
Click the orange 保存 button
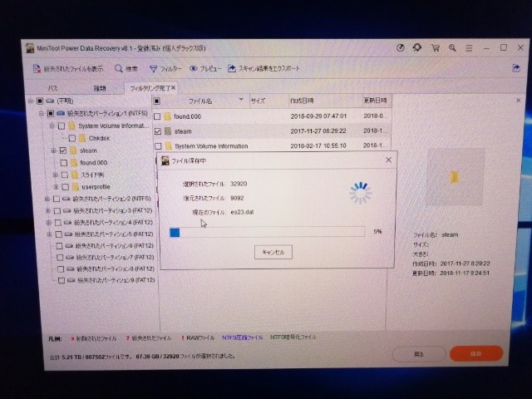coord(476,353)
